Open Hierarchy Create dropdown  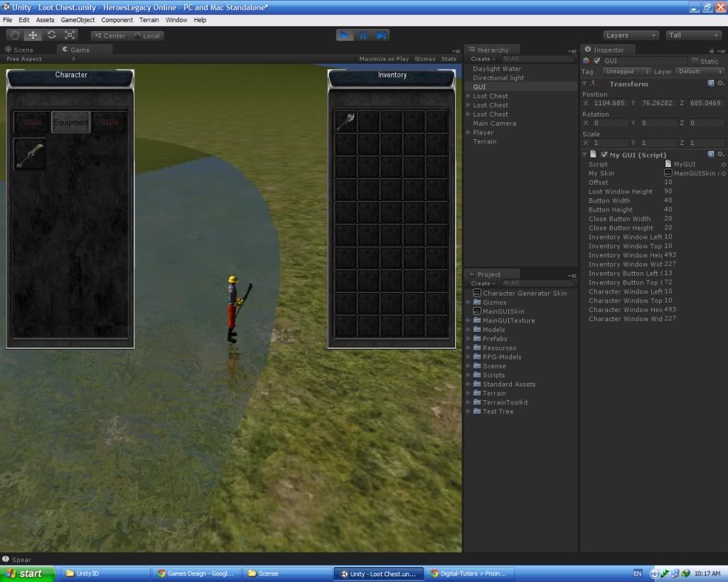click(483, 59)
